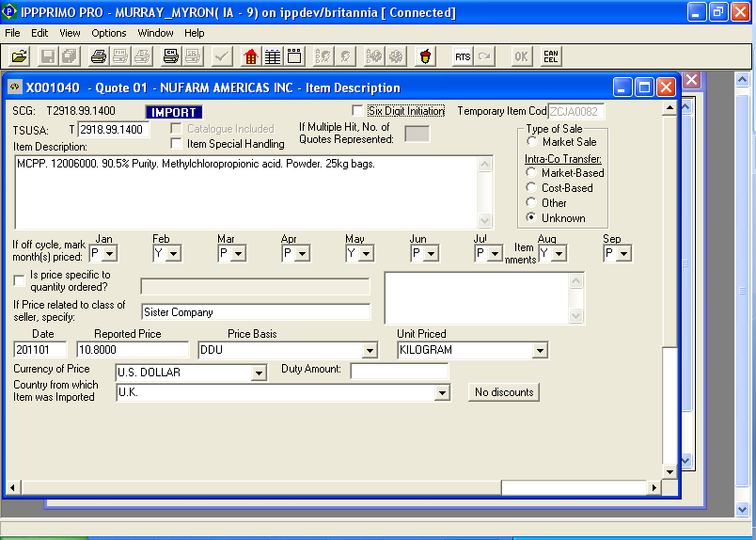The height and width of the screenshot is (540, 756).
Task: Open the Help menu
Action: tap(195, 33)
